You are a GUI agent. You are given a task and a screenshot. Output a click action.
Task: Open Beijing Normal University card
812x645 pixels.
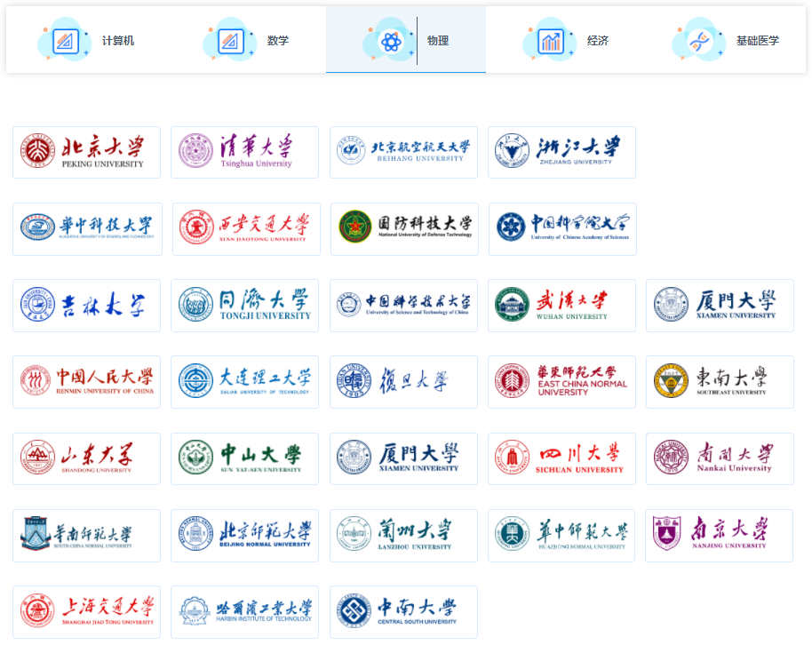244,536
